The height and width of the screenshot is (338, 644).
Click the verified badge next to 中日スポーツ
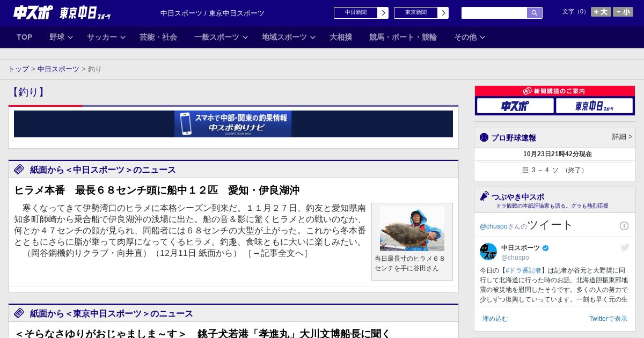pyautogui.click(x=546, y=248)
